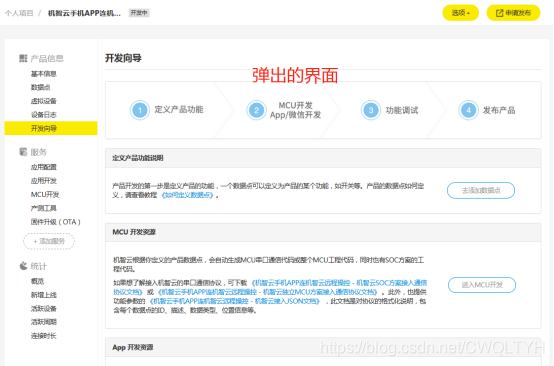Click the 机智云手机APP project name breadcrumb

pyautogui.click(x=84, y=13)
